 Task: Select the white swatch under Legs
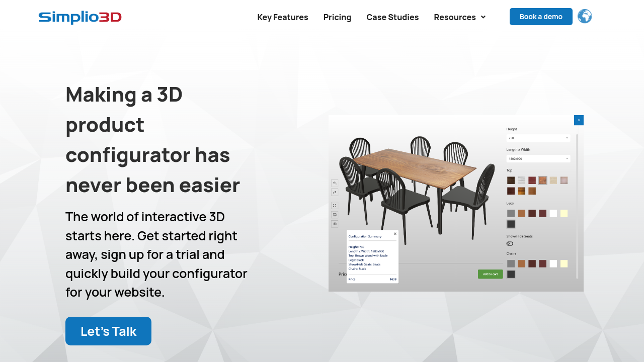coord(553,213)
